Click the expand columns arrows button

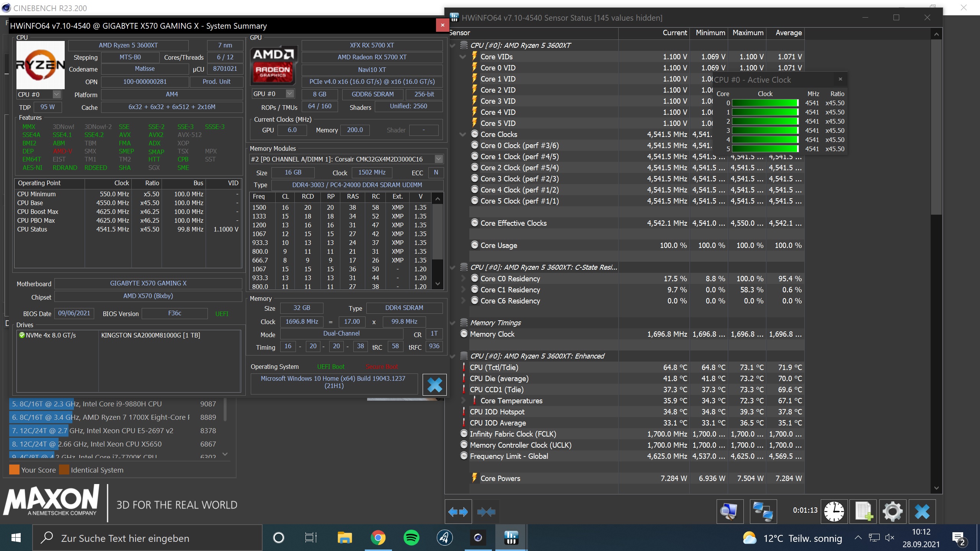click(x=458, y=512)
